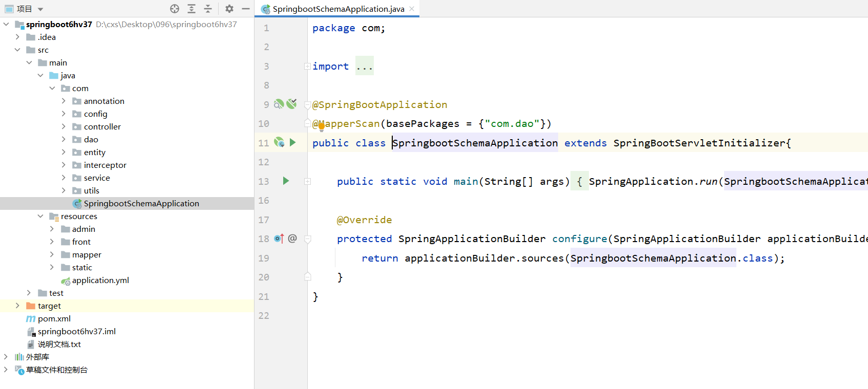This screenshot has width=868, height=389.
Task: Collapse the java source folder
Action: pos(40,75)
